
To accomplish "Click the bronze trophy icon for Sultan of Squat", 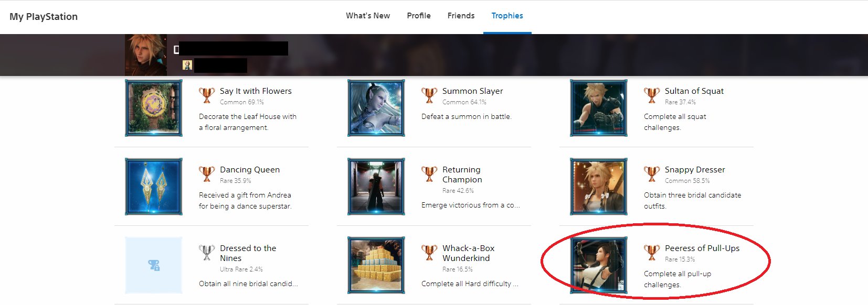I will (x=652, y=95).
